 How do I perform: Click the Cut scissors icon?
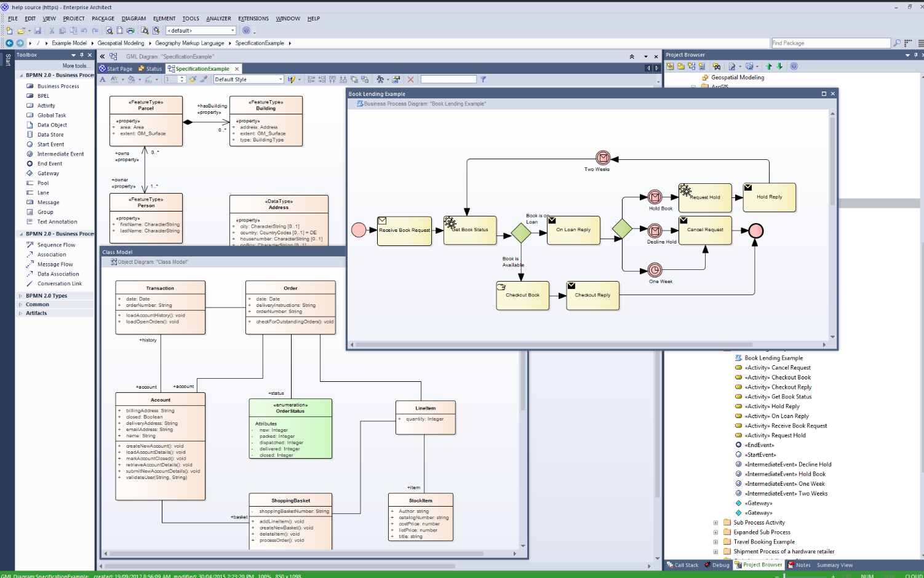(52, 30)
